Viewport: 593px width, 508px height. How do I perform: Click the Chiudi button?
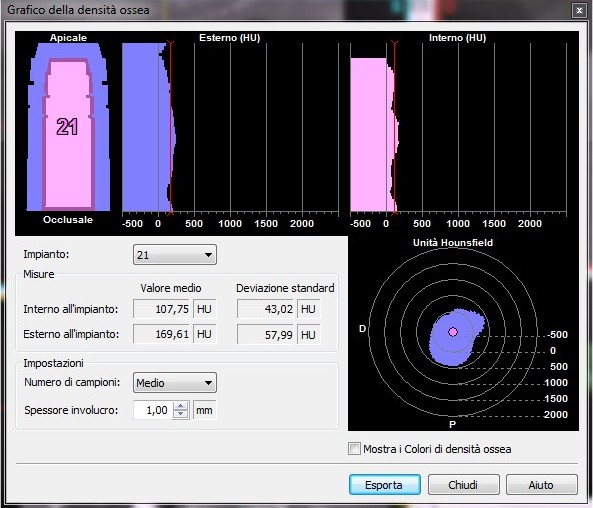(464, 485)
